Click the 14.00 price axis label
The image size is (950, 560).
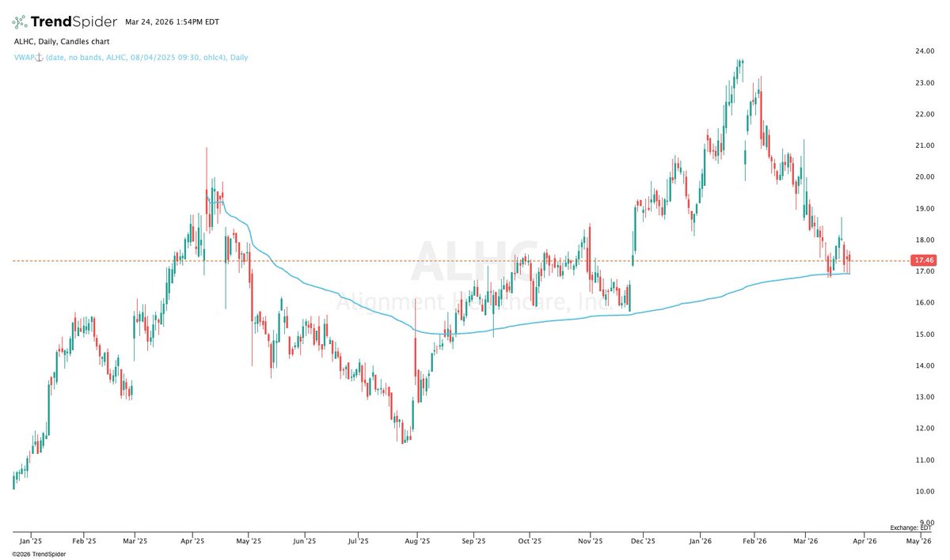(x=925, y=365)
